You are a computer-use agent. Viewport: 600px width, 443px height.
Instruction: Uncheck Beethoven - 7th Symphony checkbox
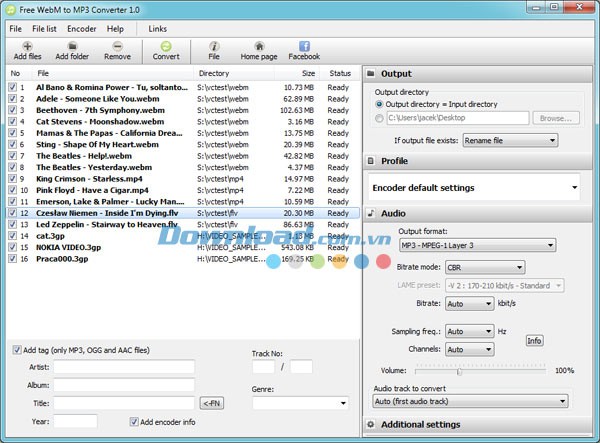click(x=12, y=110)
